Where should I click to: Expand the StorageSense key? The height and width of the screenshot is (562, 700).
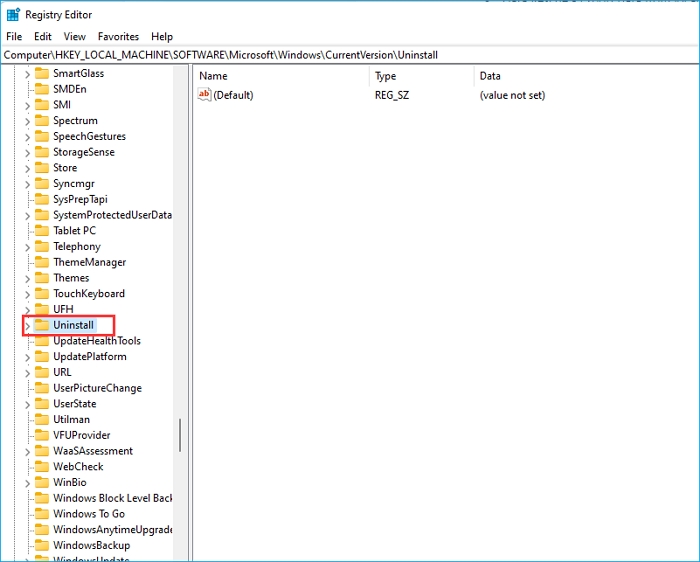(x=27, y=153)
